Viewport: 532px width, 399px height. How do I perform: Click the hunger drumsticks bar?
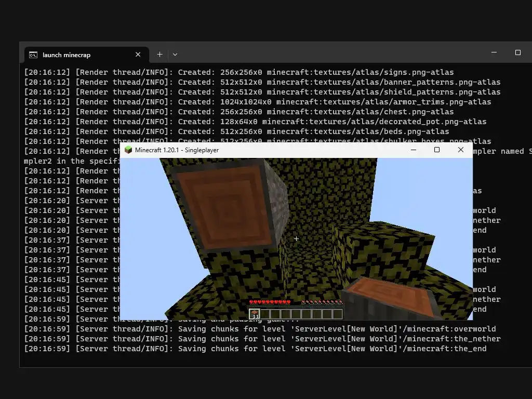322,302
